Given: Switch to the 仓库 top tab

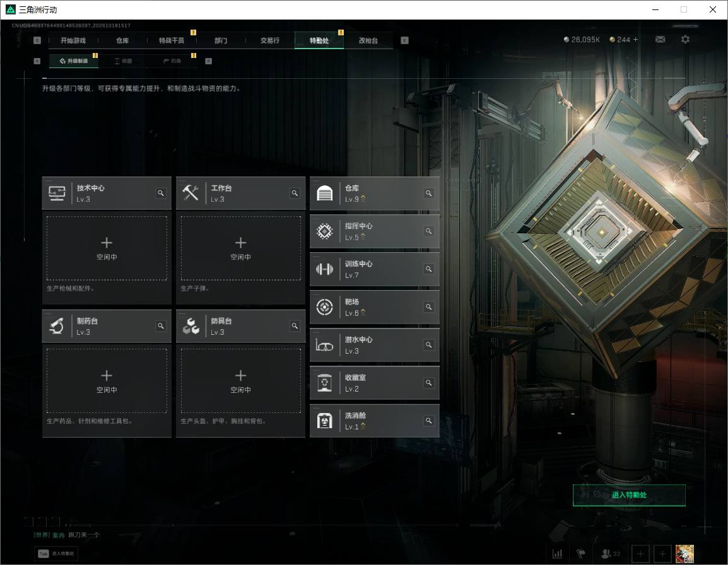Looking at the screenshot, I should tap(122, 40).
